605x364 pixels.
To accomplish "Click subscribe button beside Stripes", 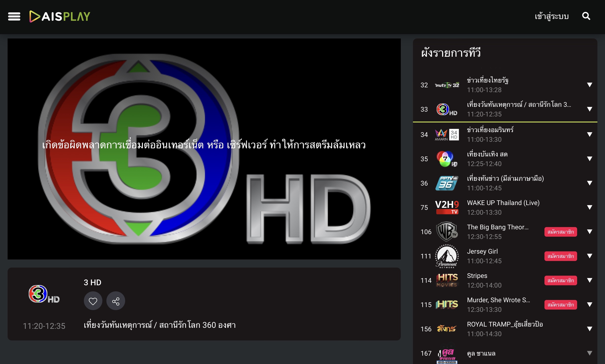I will [x=560, y=280].
